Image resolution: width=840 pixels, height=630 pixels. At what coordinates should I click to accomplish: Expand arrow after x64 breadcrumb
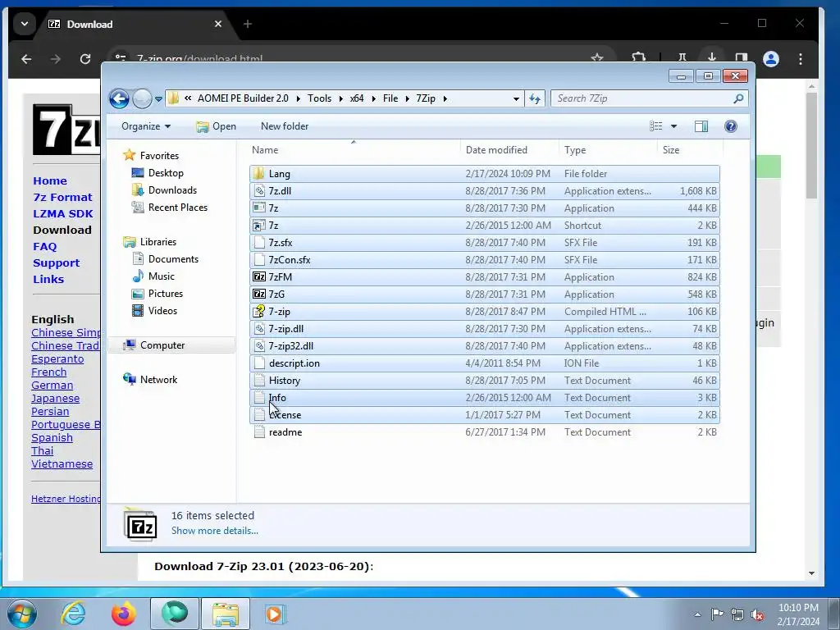[373, 99]
